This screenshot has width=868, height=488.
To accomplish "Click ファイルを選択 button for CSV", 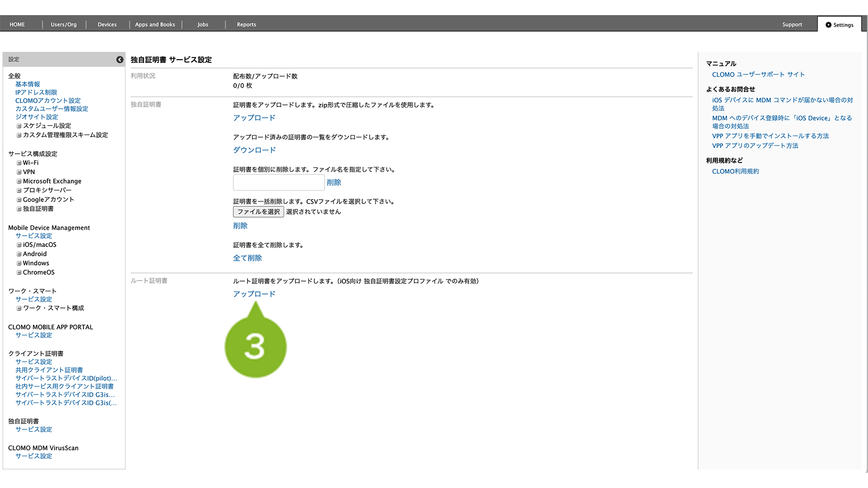I will (x=258, y=212).
